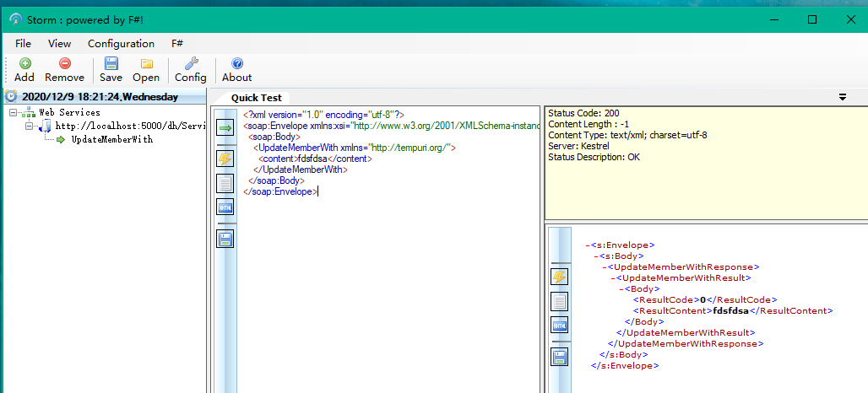Collapse the UpdateMemberWithResponse node
Screen dimensions: 868x393
pyautogui.click(x=605, y=266)
